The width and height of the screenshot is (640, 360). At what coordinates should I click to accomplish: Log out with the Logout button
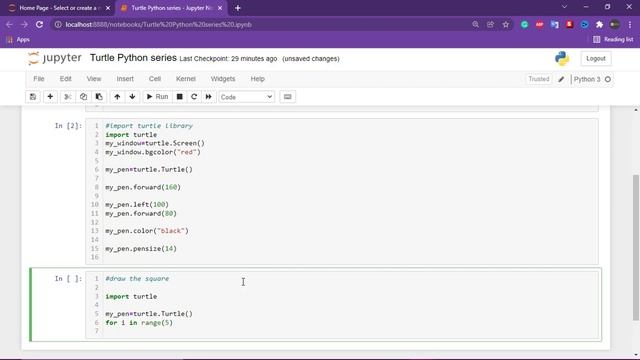click(596, 58)
